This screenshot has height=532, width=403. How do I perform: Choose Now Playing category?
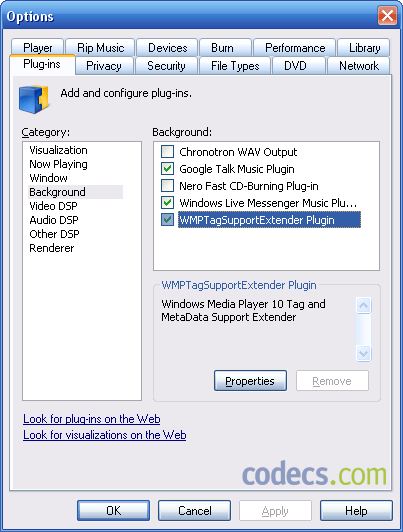(x=58, y=164)
